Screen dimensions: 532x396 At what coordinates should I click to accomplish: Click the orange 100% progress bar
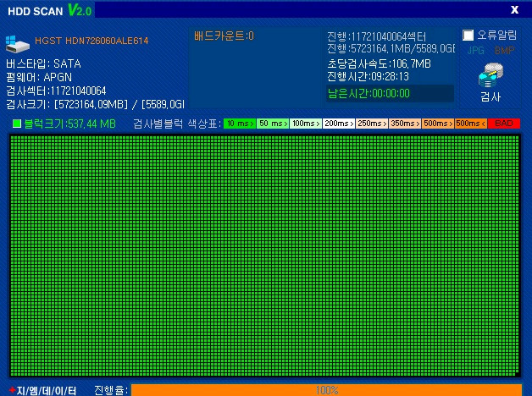click(x=326, y=390)
